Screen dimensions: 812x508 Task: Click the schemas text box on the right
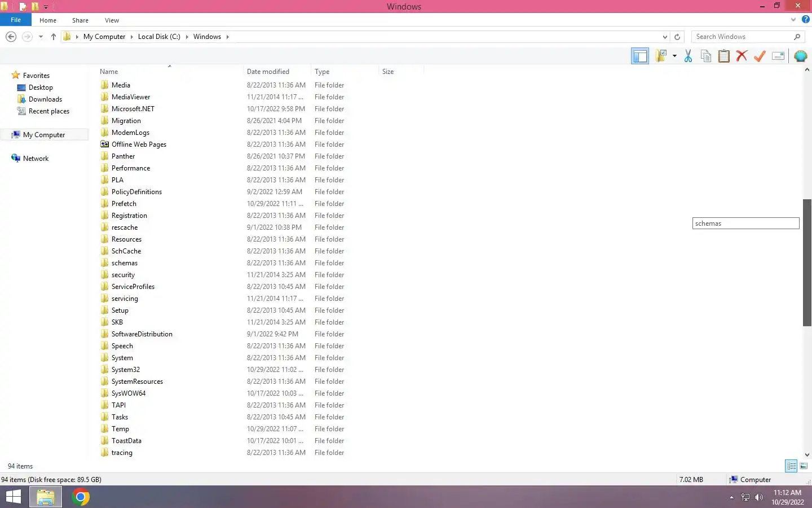pyautogui.click(x=745, y=224)
